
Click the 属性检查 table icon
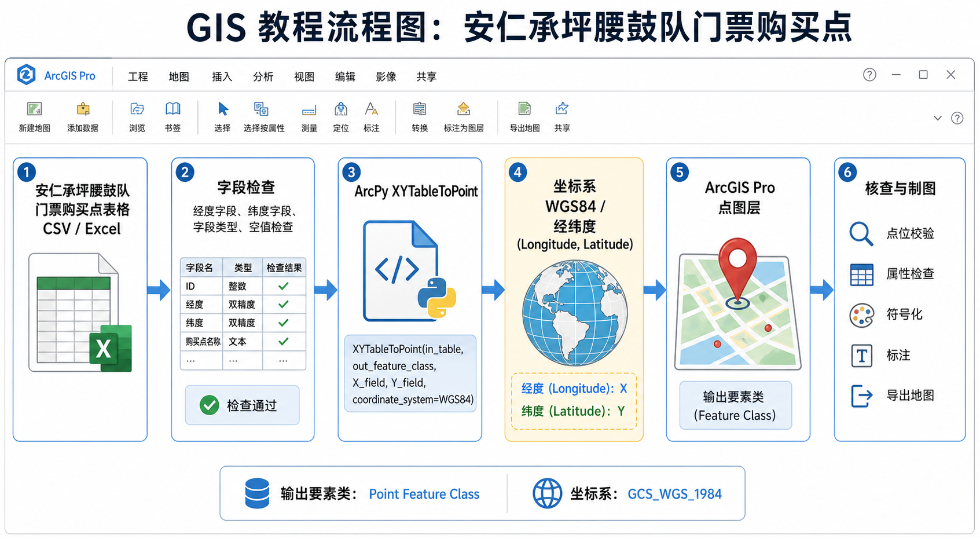[x=861, y=275]
